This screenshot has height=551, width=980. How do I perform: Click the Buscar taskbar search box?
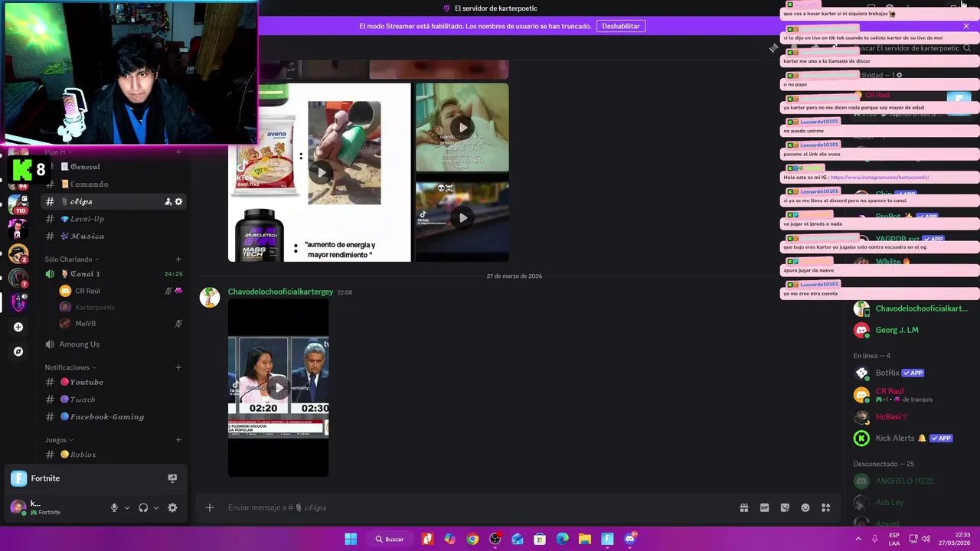(390, 539)
